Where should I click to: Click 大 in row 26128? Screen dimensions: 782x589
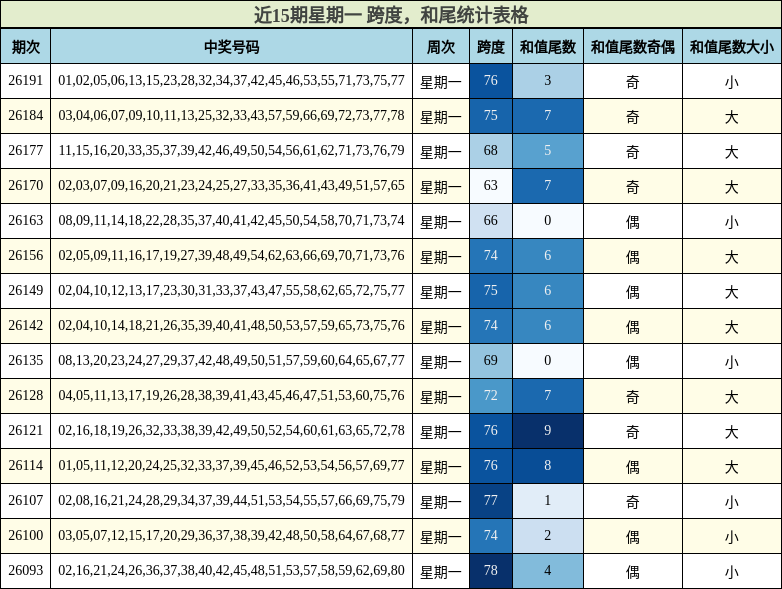tap(732, 397)
